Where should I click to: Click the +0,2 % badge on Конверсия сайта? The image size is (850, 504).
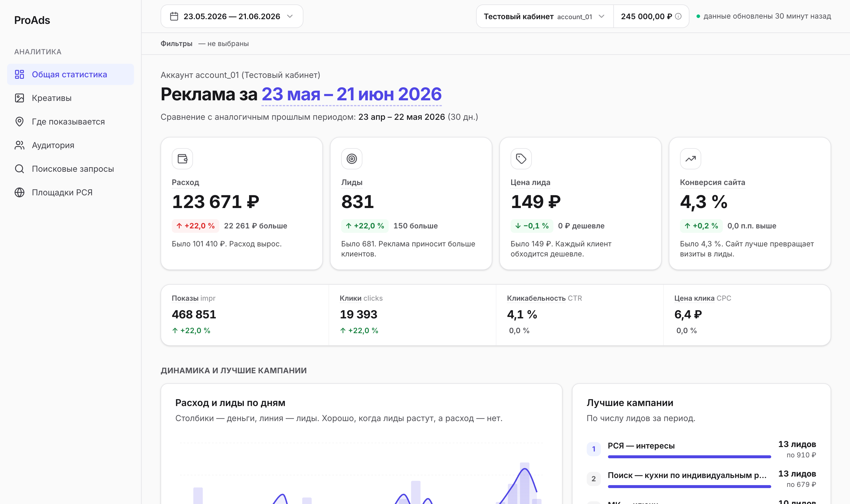701,226
